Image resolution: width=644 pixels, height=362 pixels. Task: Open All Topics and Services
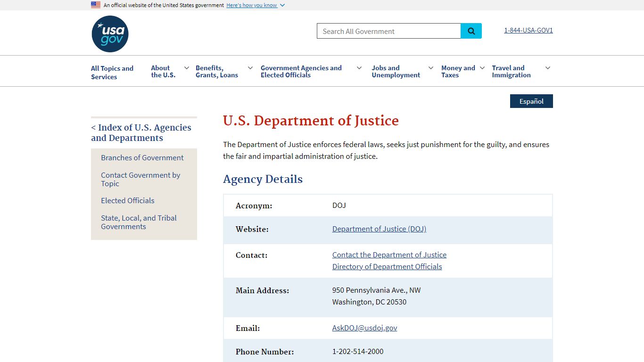[112, 73]
